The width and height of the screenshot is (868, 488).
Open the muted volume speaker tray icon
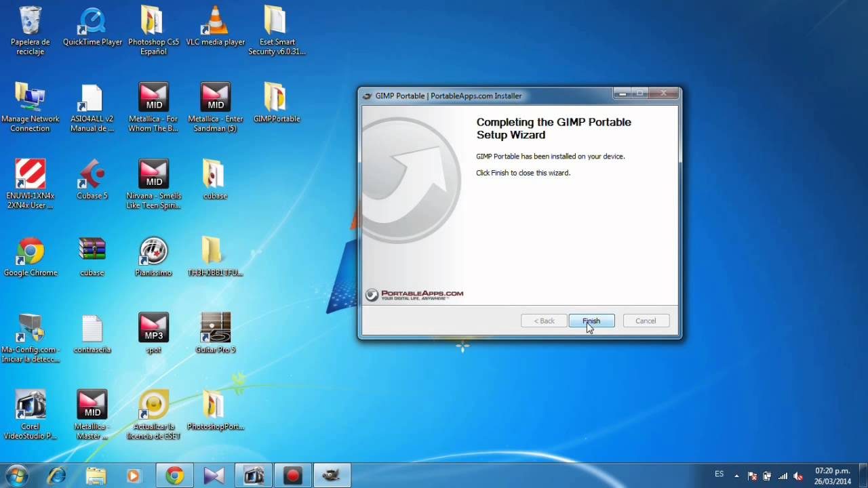798,476
